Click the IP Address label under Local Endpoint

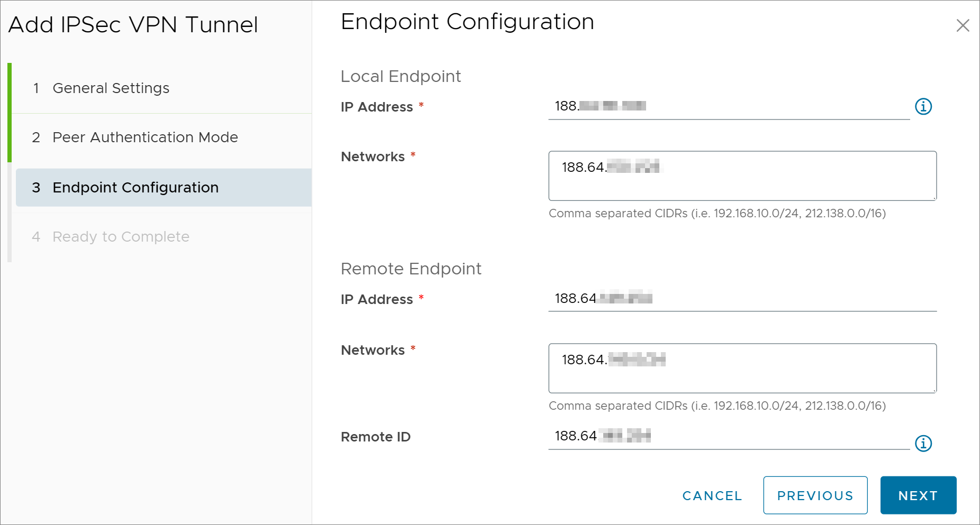click(x=377, y=107)
